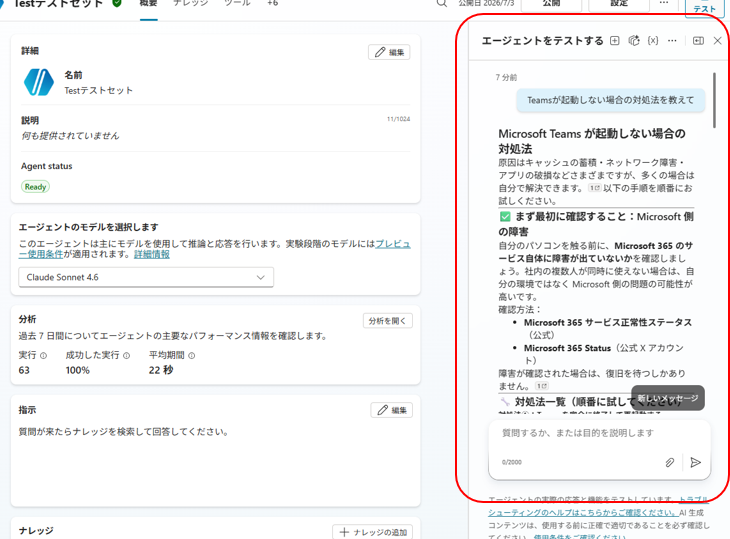This screenshot has width=730, height=539.
Task: Click the Teamsが起動しない場合の対処法を教えて message bubble
Action: coord(611,101)
